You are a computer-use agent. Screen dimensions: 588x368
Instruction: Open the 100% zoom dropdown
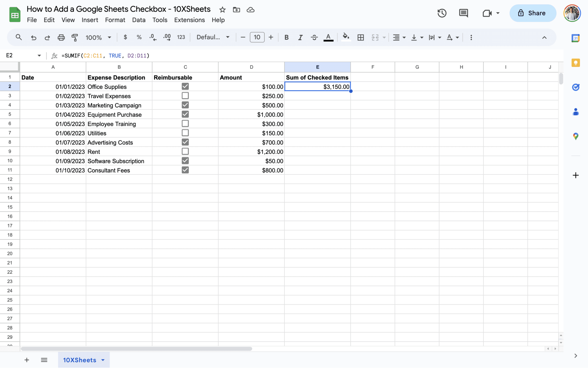[x=98, y=37]
